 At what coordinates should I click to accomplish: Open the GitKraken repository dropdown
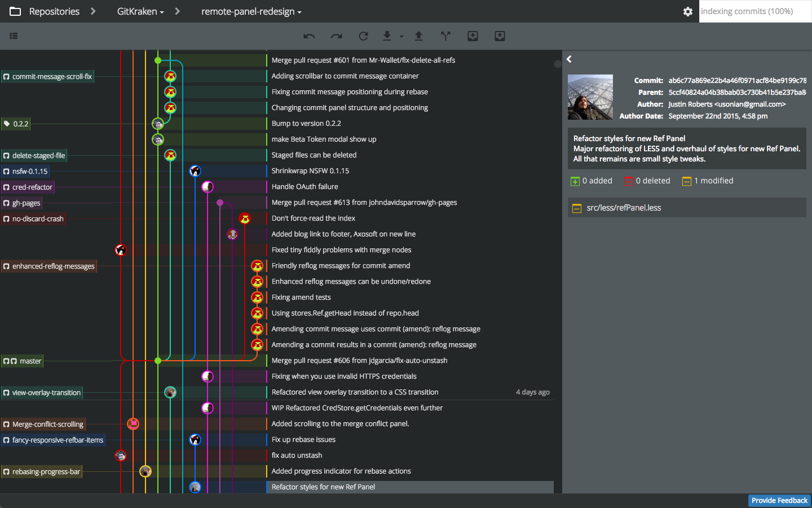140,11
